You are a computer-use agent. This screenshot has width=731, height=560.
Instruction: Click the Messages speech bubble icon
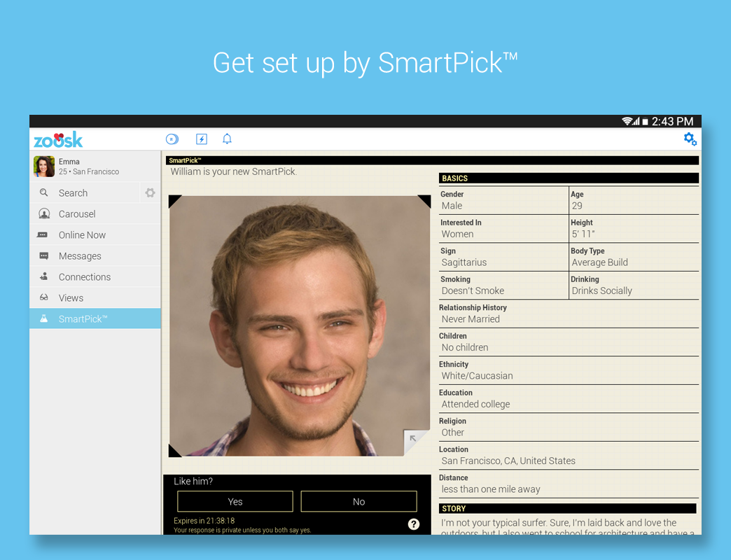[x=44, y=255]
